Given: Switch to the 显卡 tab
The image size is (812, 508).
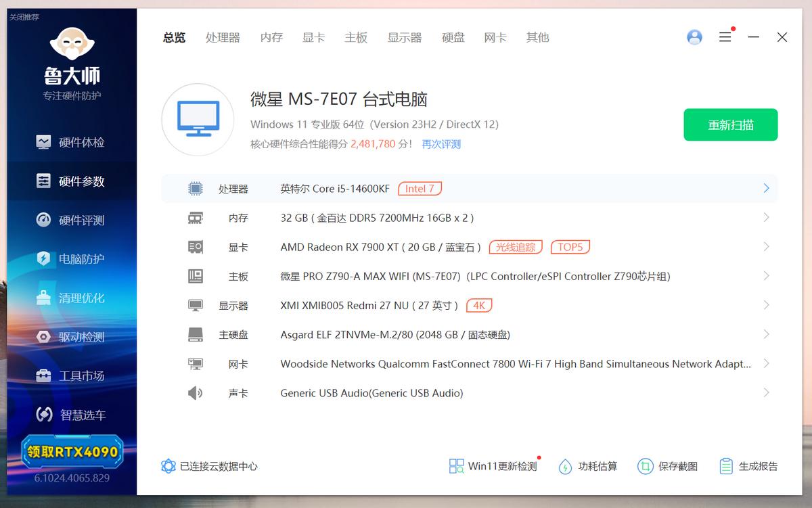Looking at the screenshot, I should [x=313, y=37].
